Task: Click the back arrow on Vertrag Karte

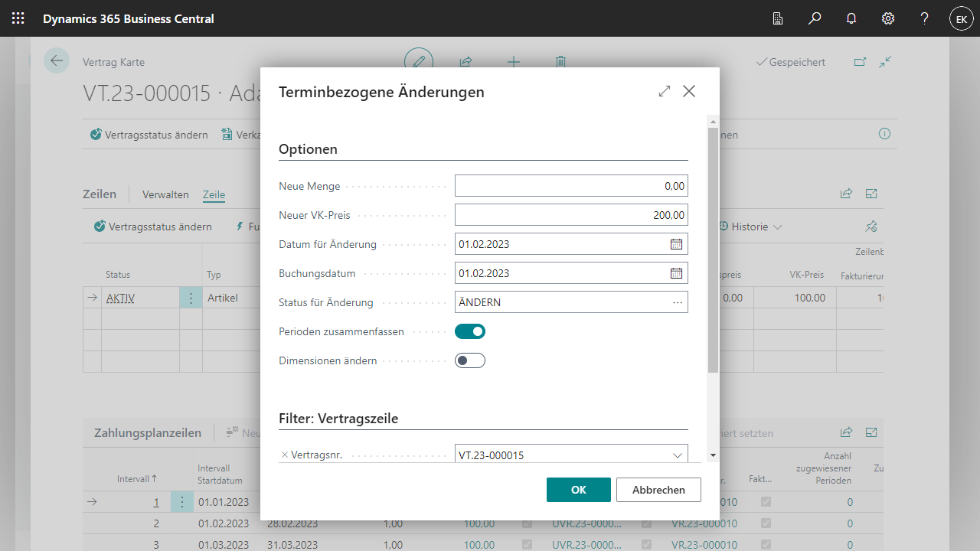Action: click(x=57, y=61)
